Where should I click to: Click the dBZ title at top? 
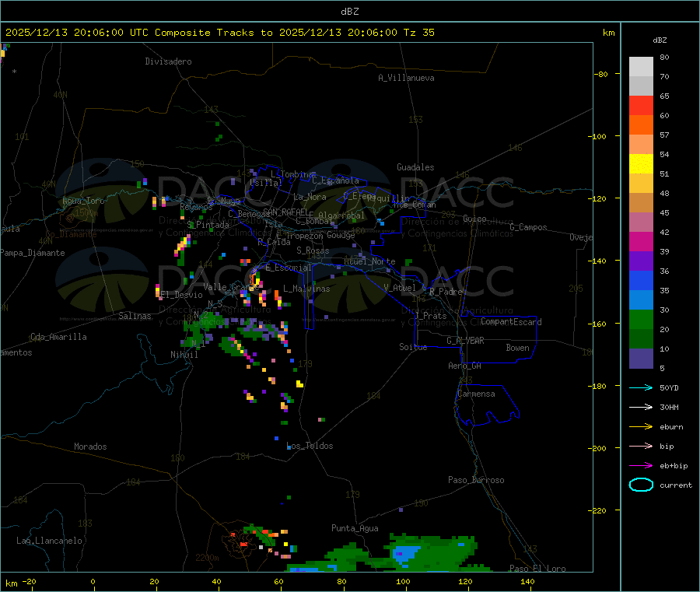349,12
